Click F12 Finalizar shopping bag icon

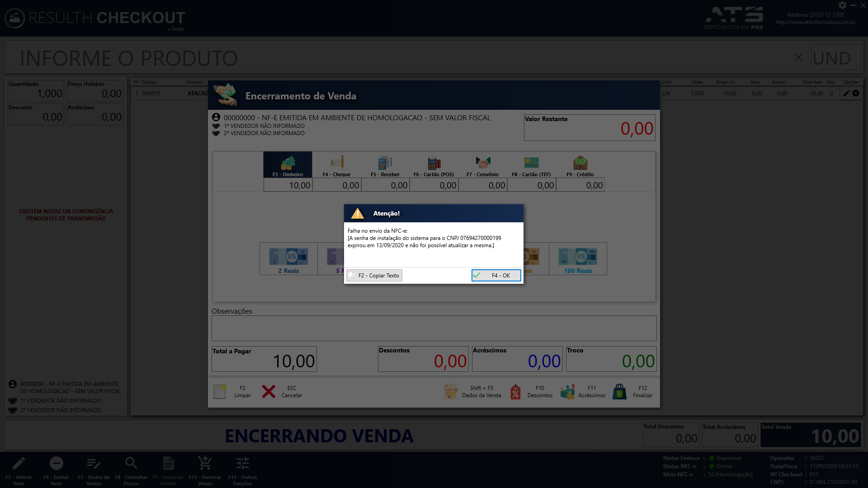(x=620, y=392)
